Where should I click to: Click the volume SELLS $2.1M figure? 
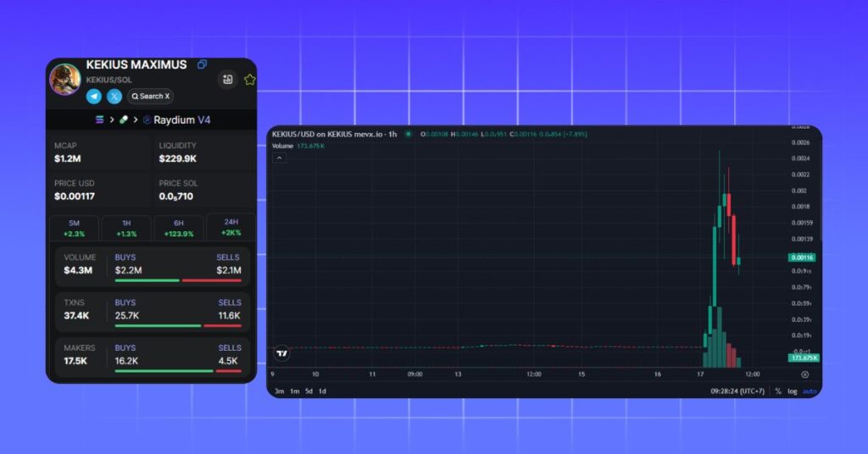(x=229, y=270)
